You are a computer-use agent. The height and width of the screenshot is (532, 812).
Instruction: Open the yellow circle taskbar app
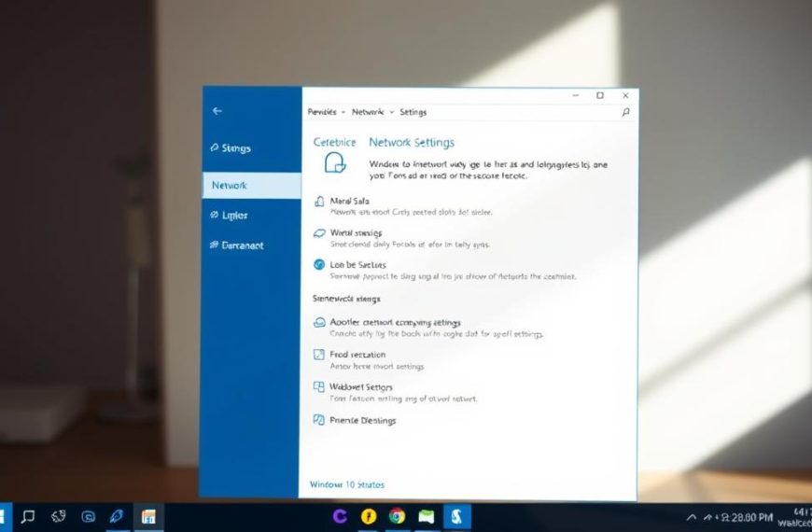click(x=369, y=516)
